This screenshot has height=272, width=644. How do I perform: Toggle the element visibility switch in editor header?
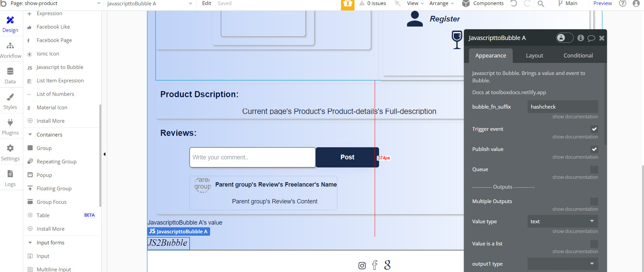tap(565, 38)
